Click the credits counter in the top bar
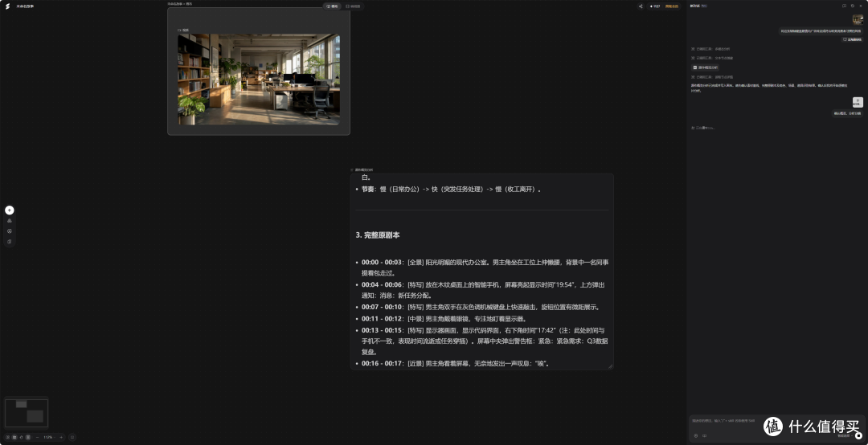Viewport: 868px width, 445px height. pyautogui.click(x=656, y=6)
